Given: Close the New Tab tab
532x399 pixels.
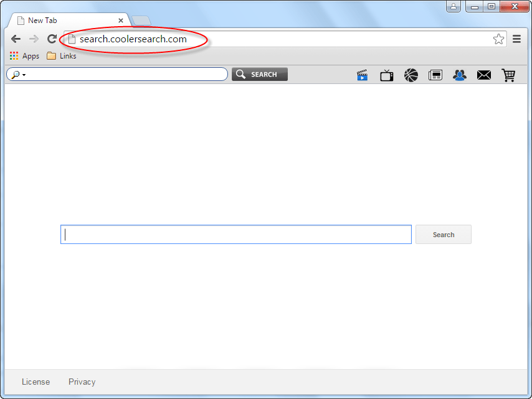Looking at the screenshot, I should 120,21.
